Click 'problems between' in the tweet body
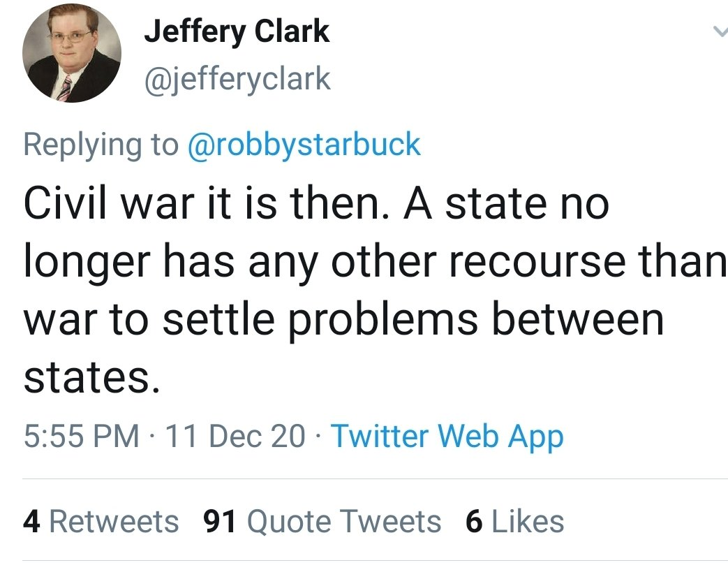Screen dimensions: 728x563 [476, 320]
